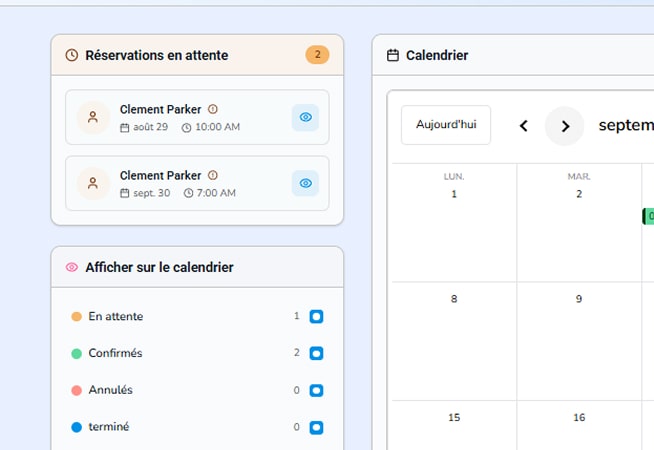The width and height of the screenshot is (654, 450).
Task: Click the orange pending count badge
Action: (317, 55)
